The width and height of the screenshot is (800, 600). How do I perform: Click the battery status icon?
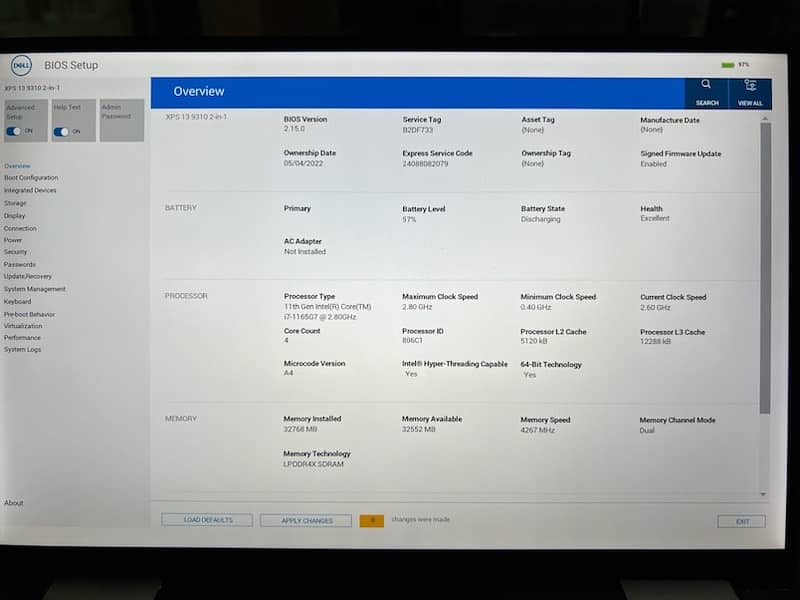point(728,64)
